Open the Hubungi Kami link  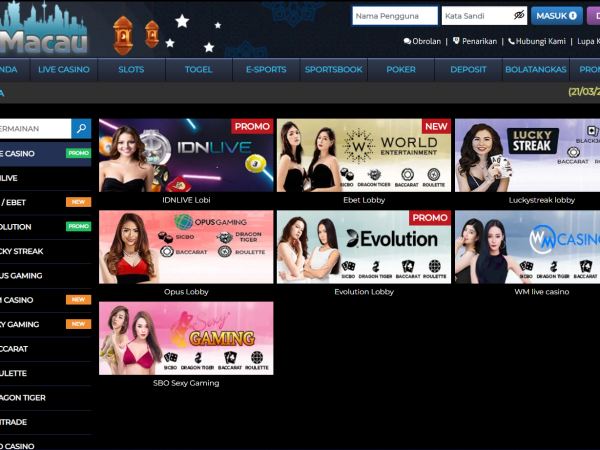(x=537, y=41)
